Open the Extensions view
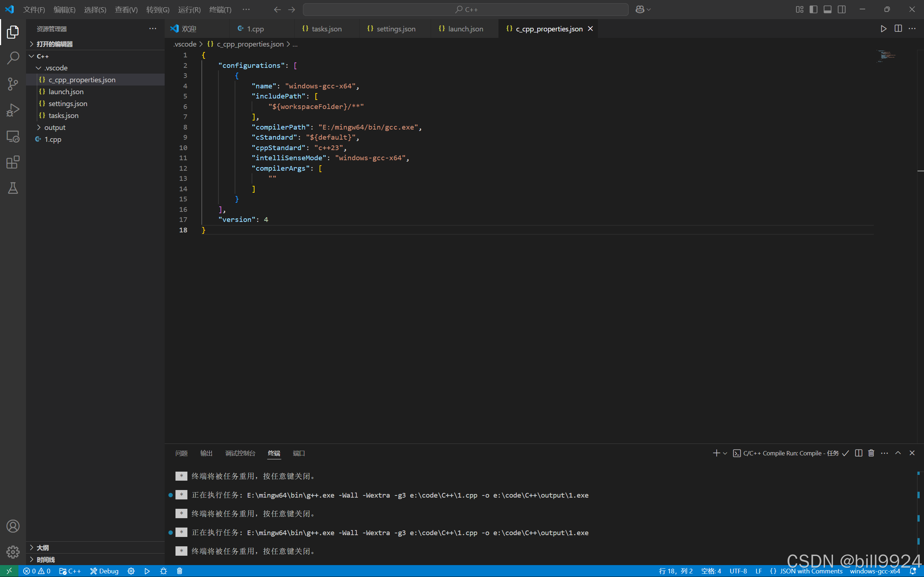 point(13,162)
